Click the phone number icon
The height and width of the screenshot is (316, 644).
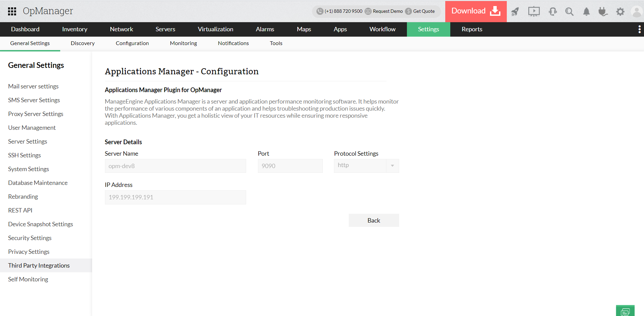(x=320, y=11)
